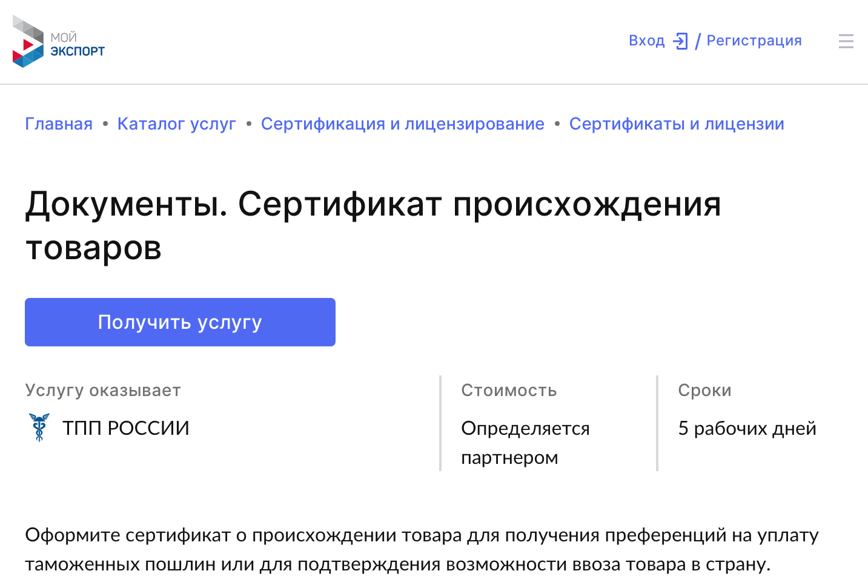The height and width of the screenshot is (588, 868).
Task: Click the ТПП РОССИИ provider name
Action: (x=126, y=428)
